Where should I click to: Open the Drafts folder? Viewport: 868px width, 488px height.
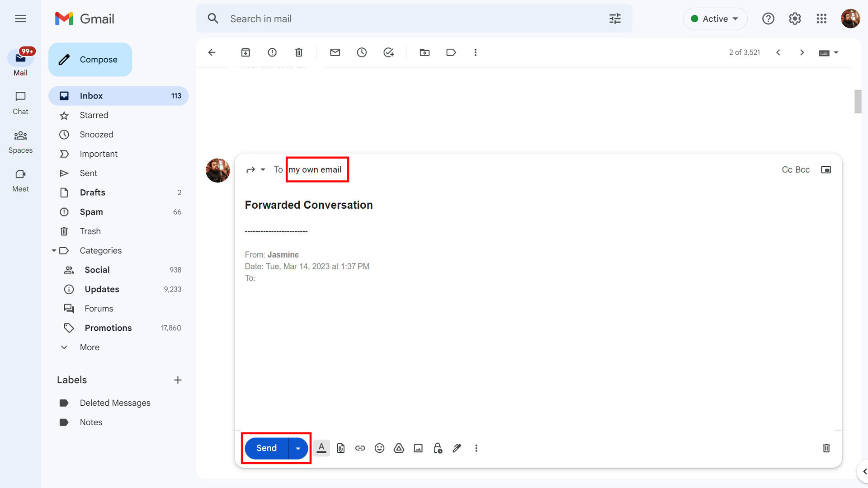click(x=93, y=192)
